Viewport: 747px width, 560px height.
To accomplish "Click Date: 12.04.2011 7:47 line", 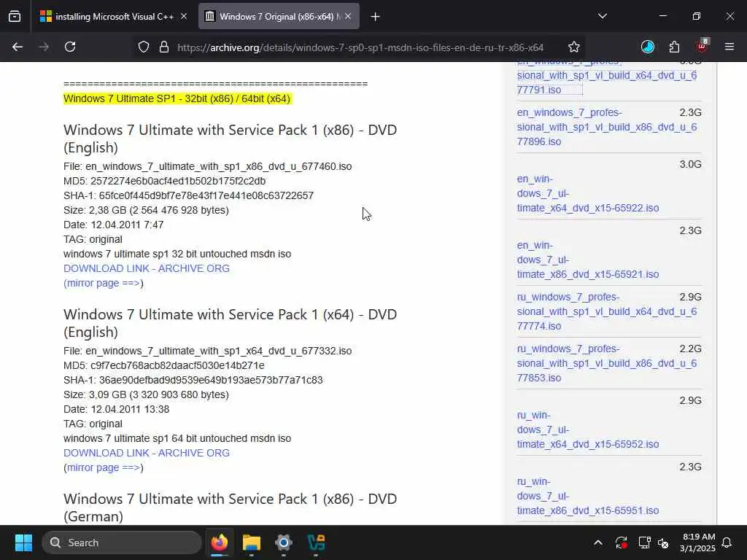I will [x=113, y=225].
